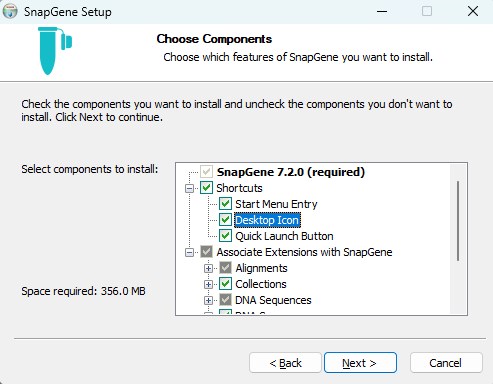Expand the Alignments tree node
This screenshot has height=384, width=493.
pyautogui.click(x=208, y=268)
